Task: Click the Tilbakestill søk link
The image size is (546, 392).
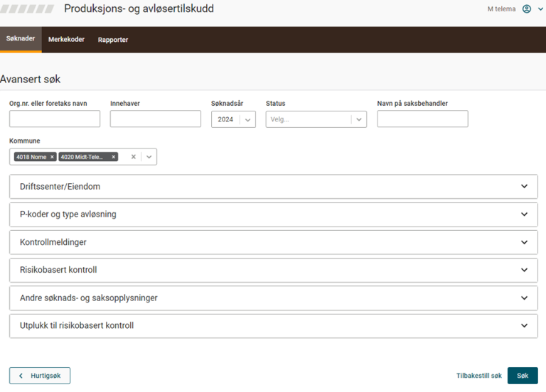Action: tap(478, 376)
